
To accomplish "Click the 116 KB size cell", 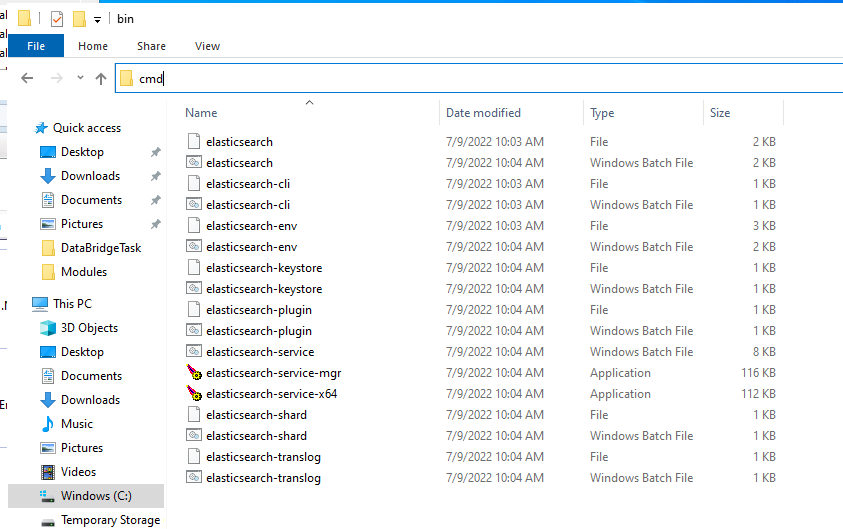I will (x=758, y=373).
